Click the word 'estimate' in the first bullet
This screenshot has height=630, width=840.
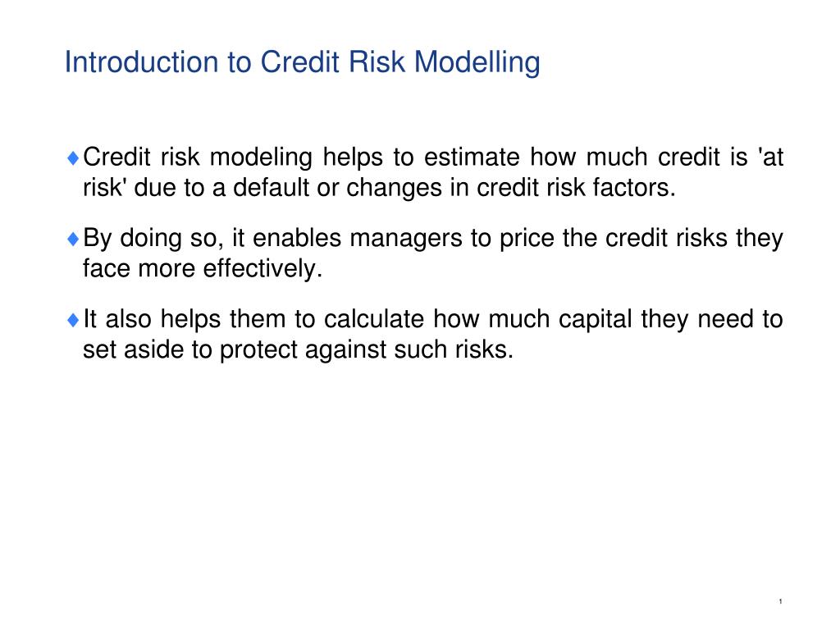472,157
